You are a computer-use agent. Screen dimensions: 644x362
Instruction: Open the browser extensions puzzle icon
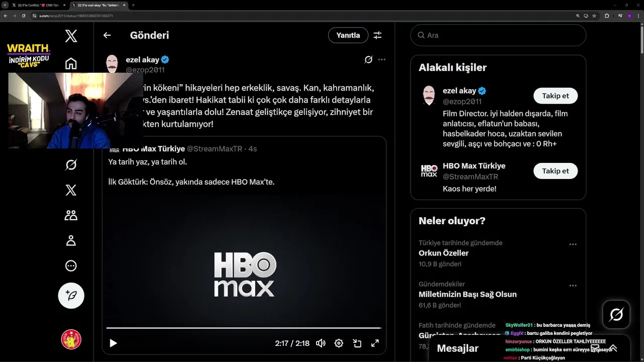607,16
